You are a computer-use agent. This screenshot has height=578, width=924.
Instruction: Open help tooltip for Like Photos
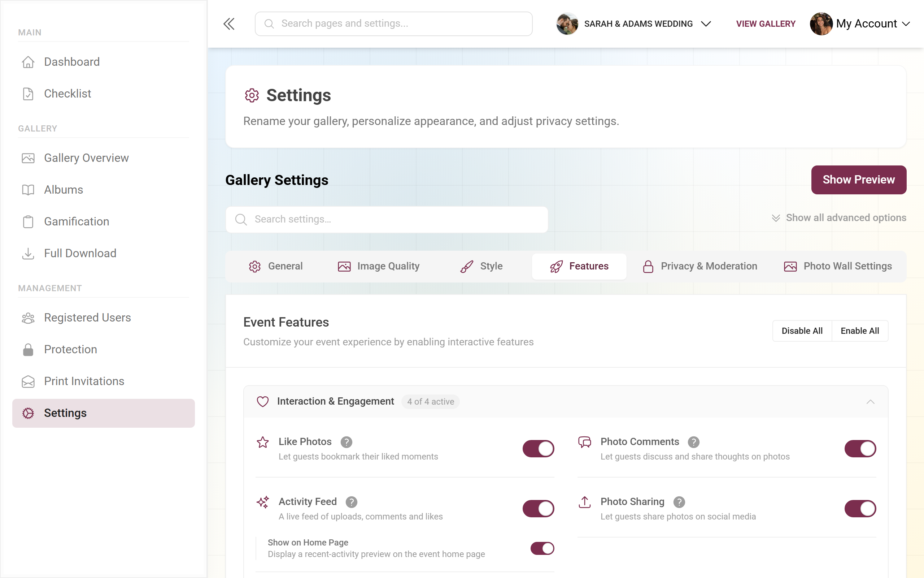(346, 442)
